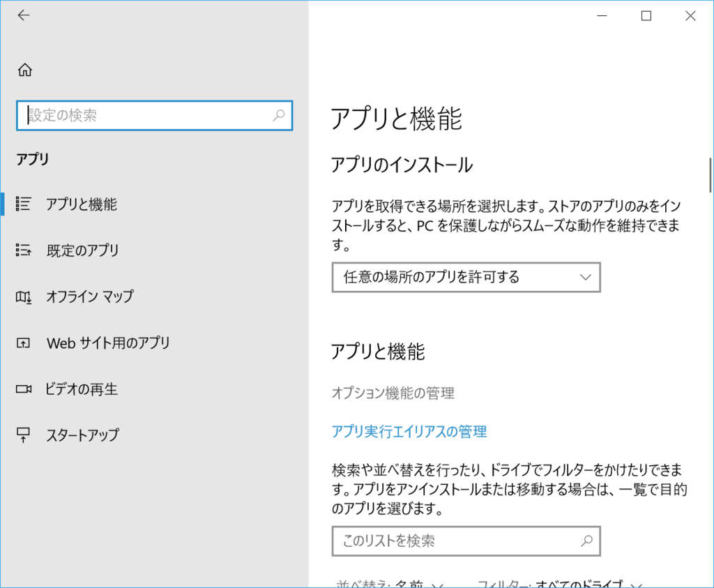
Task: Go back with the back arrow
Action: 24,15
